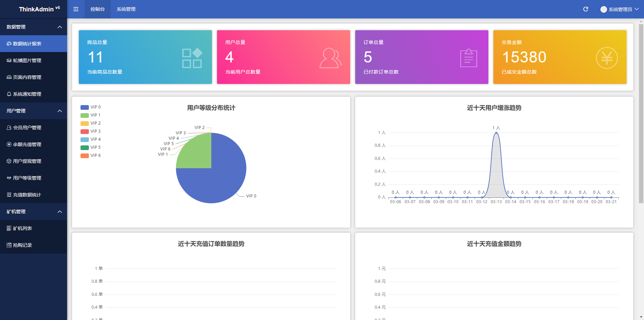This screenshot has height=320, width=644.
Task: Click the 页面内容管理 book icon
Action: 9,77
